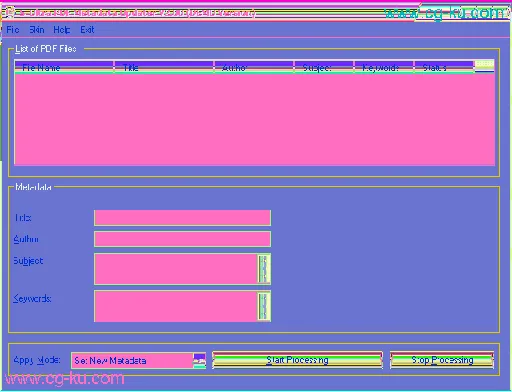The width and height of the screenshot is (512, 392).
Task: Focus the Author metadata input field
Action: (182, 239)
